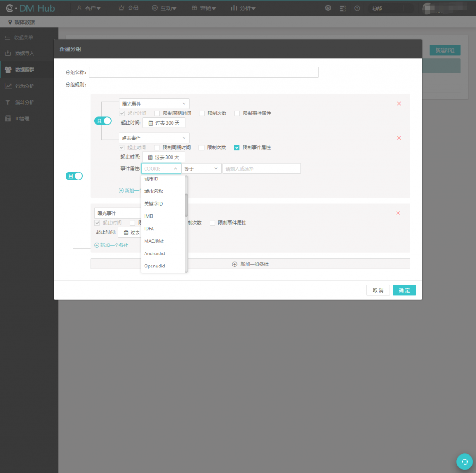Screen dimensions: 476x473
Task: Uncheck 限制事件属性 for the click event
Action: [x=237, y=147]
